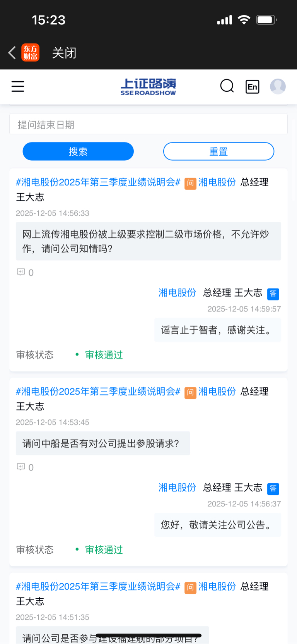Open the user profile avatar
297x644 pixels.
278,86
